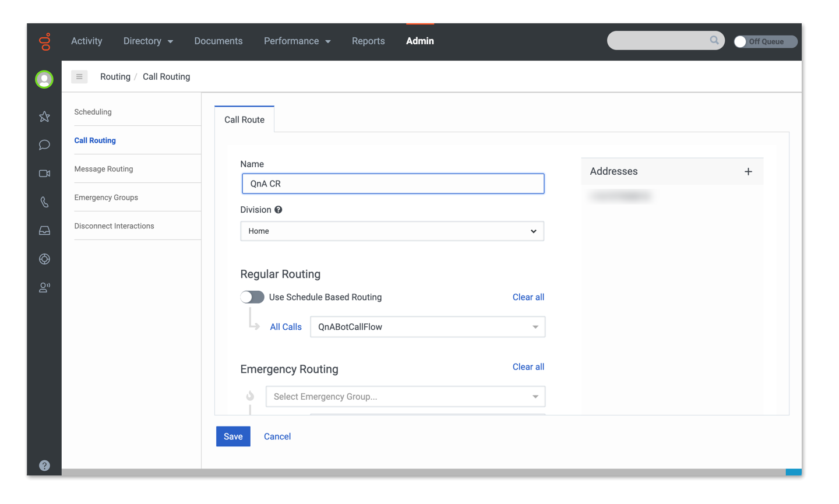Image resolution: width=839 pixels, height=504 pixels.
Task: Click the Cancel link
Action: pyautogui.click(x=277, y=436)
